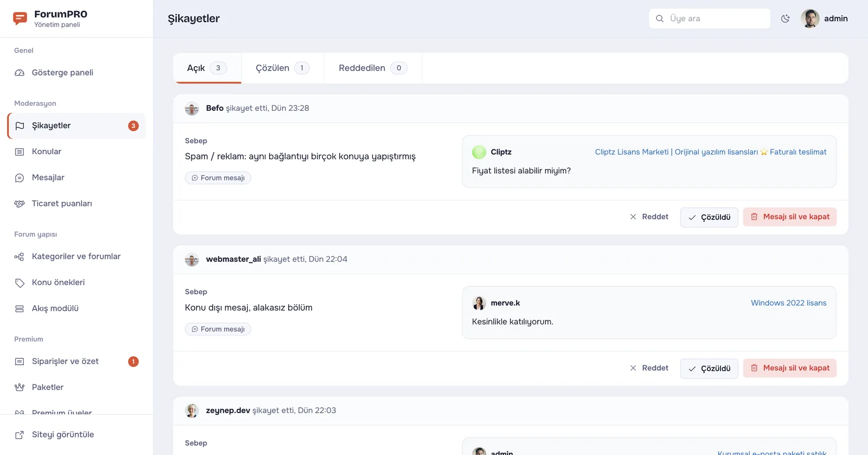
Task: Click the Paketler crown icon
Action: pyautogui.click(x=20, y=388)
